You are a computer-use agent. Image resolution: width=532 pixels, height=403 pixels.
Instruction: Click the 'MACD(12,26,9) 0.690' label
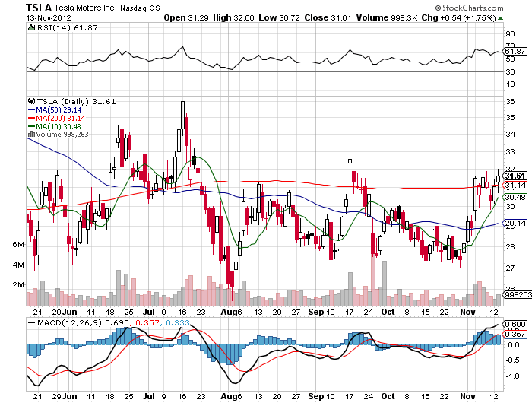click(83, 322)
